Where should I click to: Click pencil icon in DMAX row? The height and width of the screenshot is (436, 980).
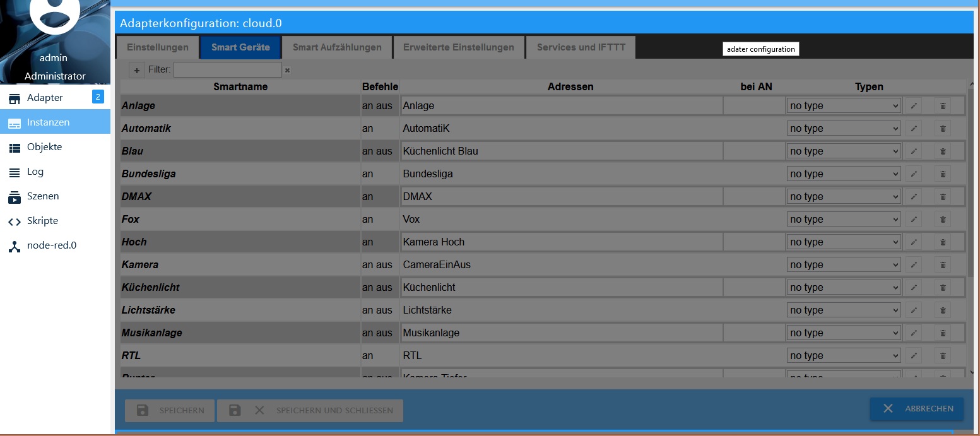pos(913,197)
